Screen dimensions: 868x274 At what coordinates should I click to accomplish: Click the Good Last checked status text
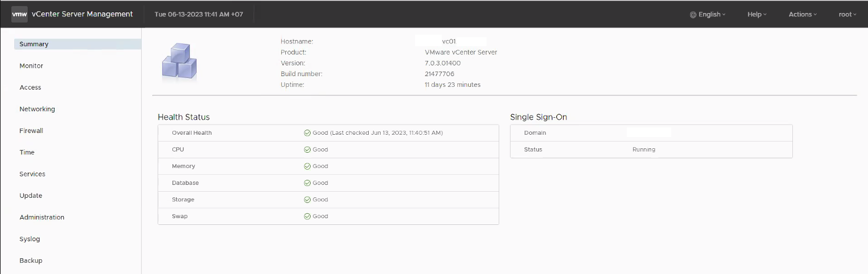pos(378,133)
